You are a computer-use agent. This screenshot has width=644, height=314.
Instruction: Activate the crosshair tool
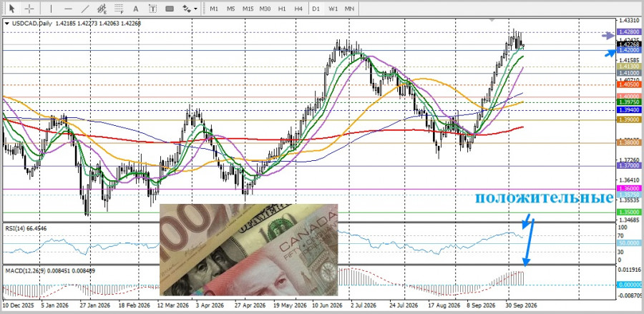tap(29, 8)
